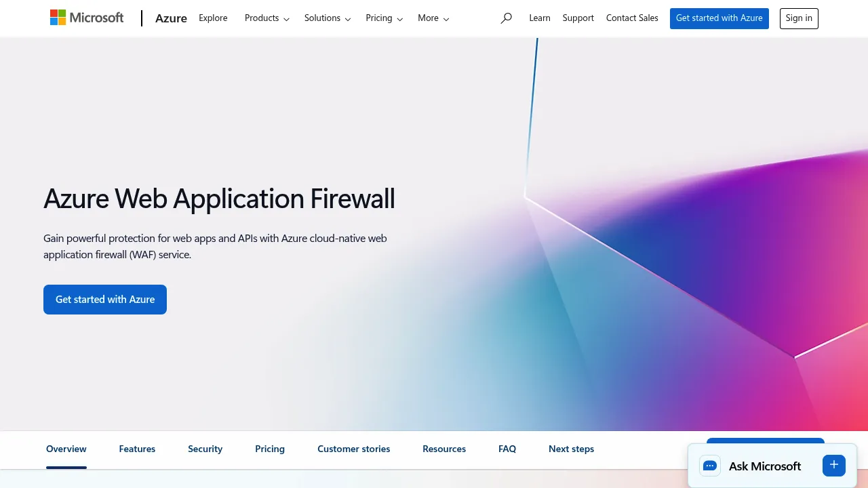
Task: Jump to Customer stories tab
Action: [354, 449]
